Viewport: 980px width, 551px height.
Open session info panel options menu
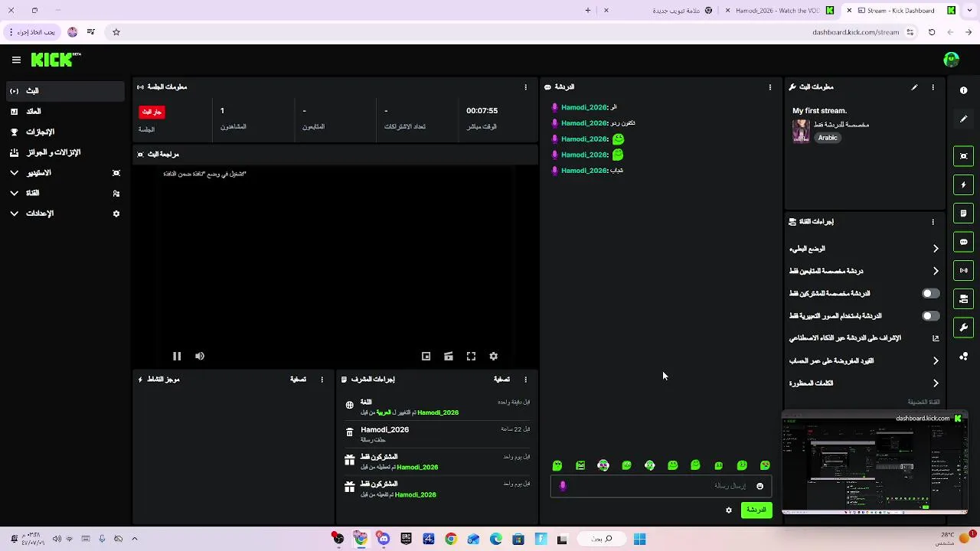[525, 87]
